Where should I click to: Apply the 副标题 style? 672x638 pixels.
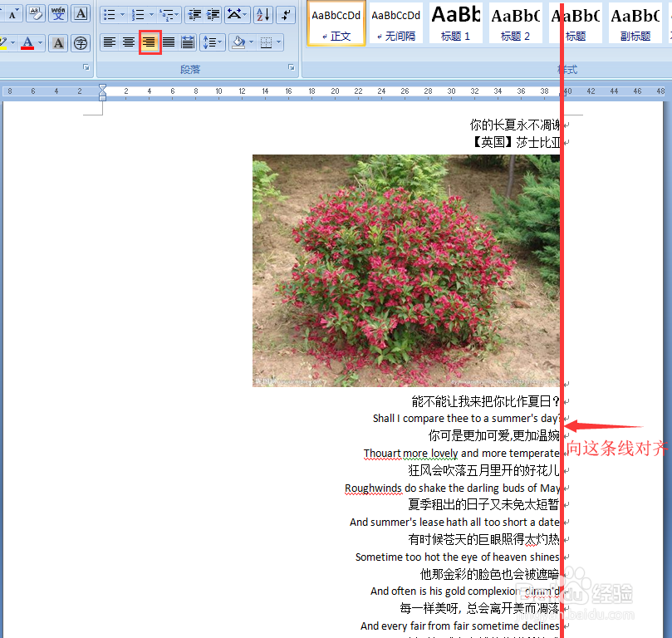tap(635, 22)
